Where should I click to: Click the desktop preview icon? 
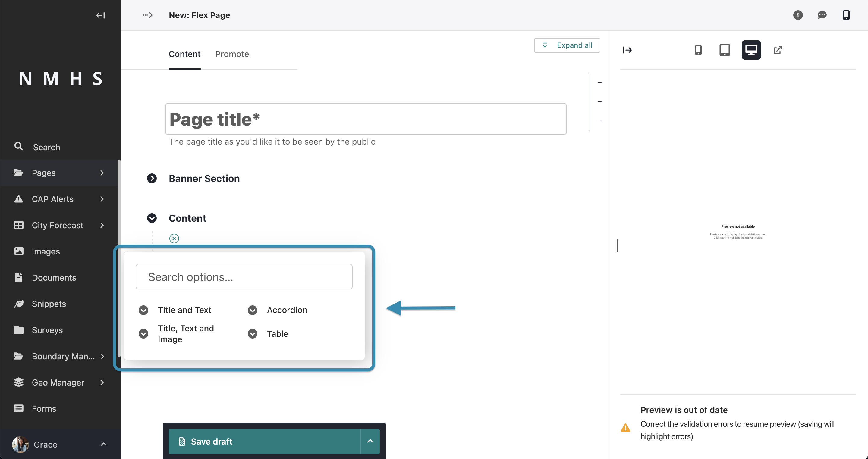(750, 50)
